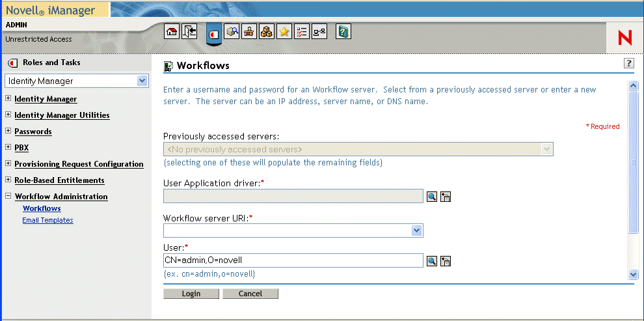Click the red Novell N logo
The height and width of the screenshot is (321, 644).
point(625,38)
